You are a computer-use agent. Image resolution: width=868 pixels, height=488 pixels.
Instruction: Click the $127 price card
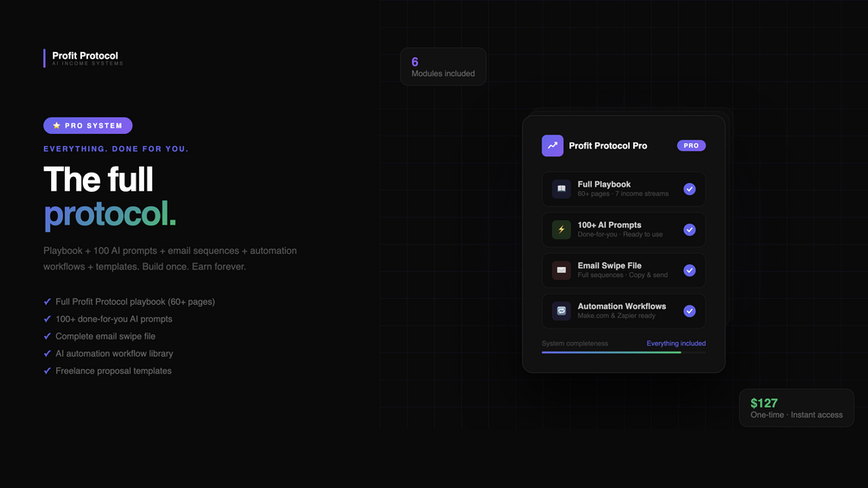[796, 408]
